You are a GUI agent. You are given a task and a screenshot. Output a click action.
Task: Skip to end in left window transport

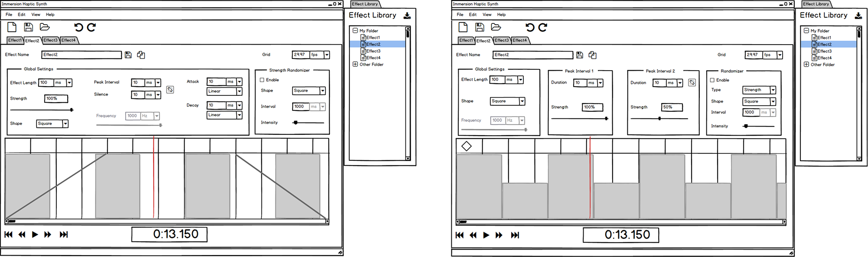coord(64,234)
